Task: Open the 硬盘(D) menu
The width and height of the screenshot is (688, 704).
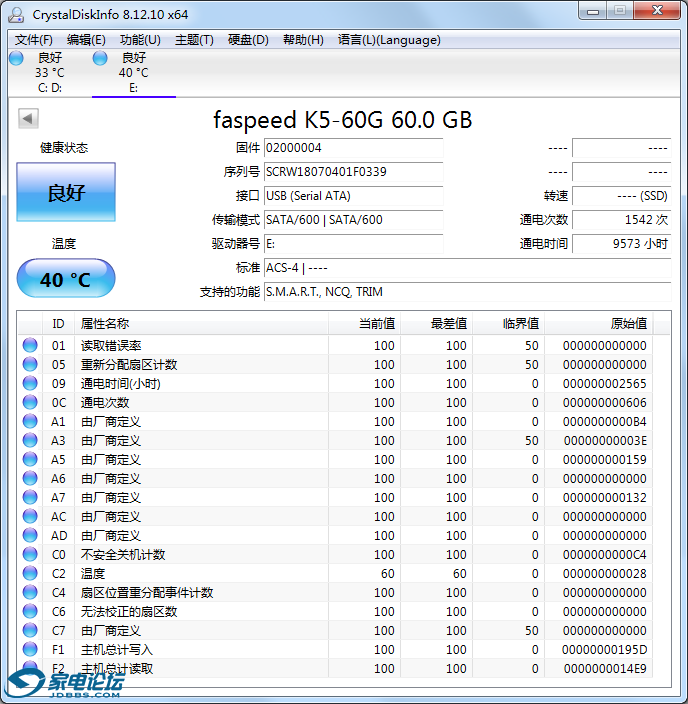Action: [x=248, y=40]
